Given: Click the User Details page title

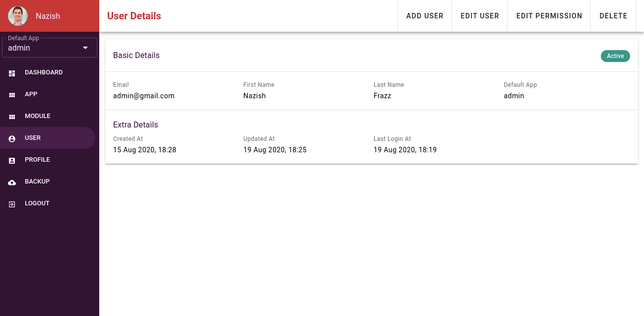Looking at the screenshot, I should pyautogui.click(x=134, y=16).
